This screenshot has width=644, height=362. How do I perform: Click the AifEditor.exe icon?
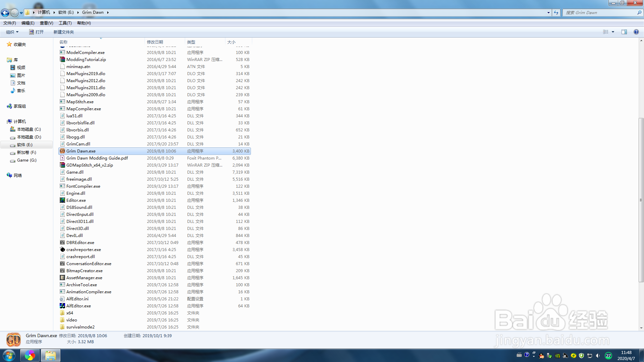[62, 306]
